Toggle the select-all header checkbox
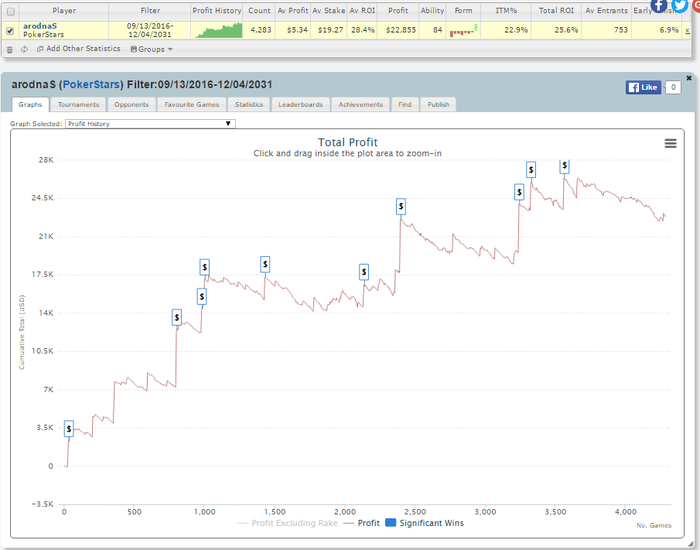Screen dimensions: 700x550 tap(11, 12)
